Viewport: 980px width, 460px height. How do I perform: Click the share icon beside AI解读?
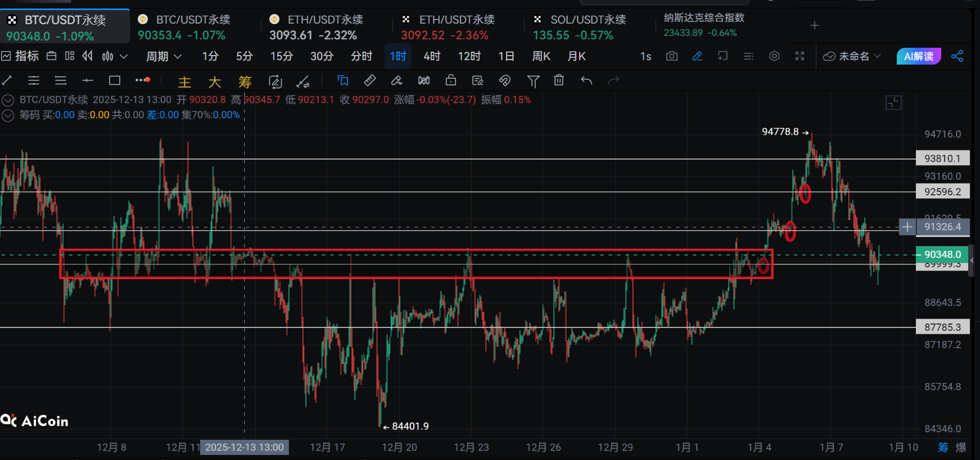click(x=957, y=56)
